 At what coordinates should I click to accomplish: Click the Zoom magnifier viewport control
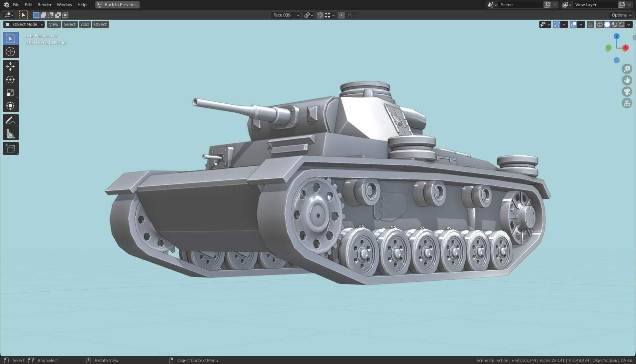coord(627,69)
